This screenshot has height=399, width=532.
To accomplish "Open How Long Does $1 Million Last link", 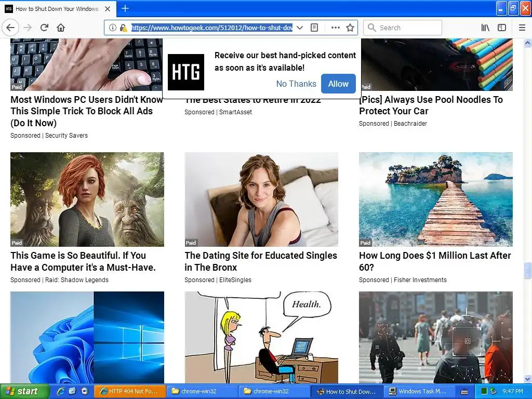I will pyautogui.click(x=435, y=261).
